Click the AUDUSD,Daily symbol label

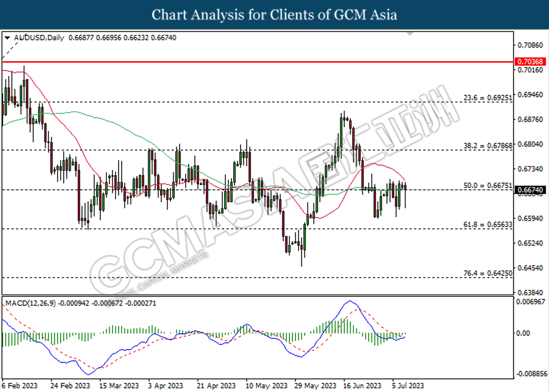(x=39, y=38)
